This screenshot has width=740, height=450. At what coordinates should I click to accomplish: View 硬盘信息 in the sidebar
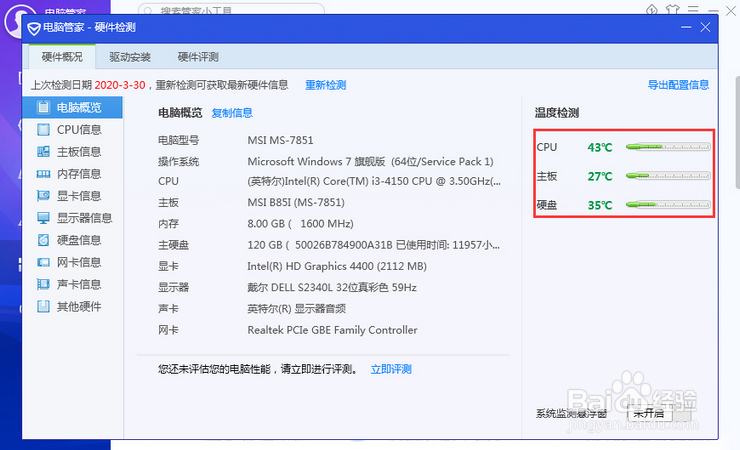[72, 240]
